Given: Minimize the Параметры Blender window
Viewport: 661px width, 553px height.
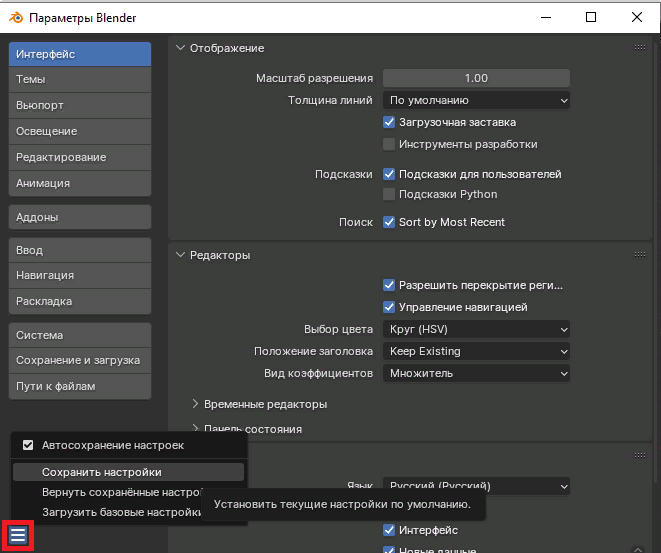Looking at the screenshot, I should click(x=546, y=17).
